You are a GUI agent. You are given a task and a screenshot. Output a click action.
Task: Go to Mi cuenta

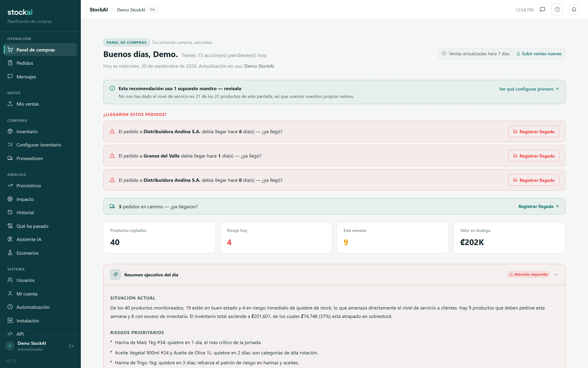(x=40, y=294)
